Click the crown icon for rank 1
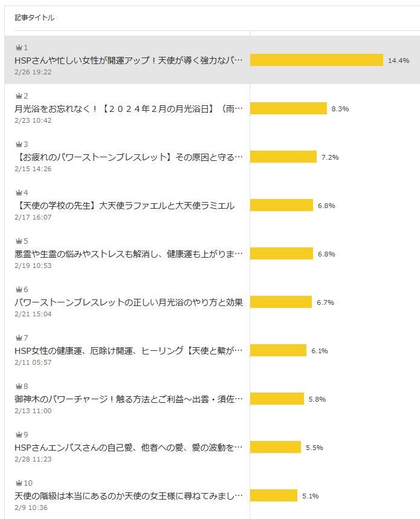This screenshot has width=420, height=519. click(x=19, y=48)
